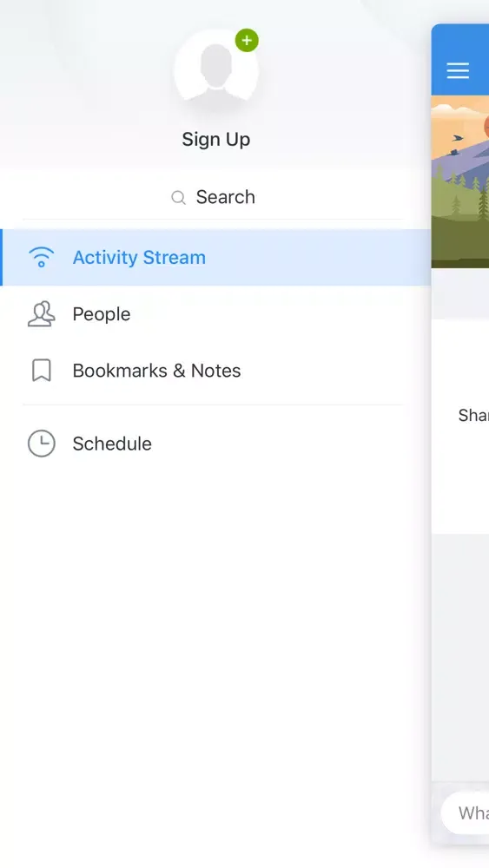The image size is (489, 868).
Task: Click the Sign Up link
Action: 216,140
